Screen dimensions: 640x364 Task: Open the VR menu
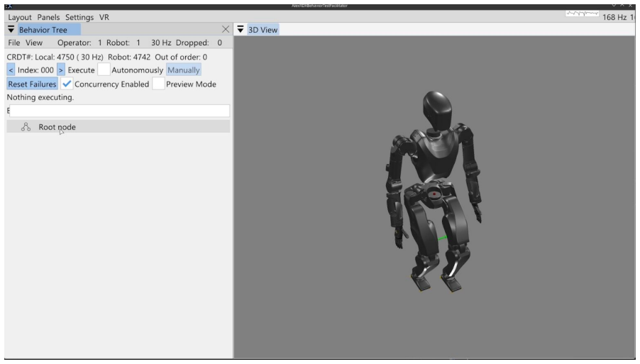point(104,17)
